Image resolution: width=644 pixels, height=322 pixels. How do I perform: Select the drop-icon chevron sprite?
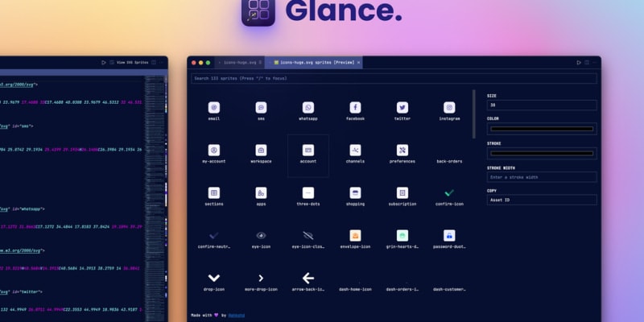(x=213, y=278)
